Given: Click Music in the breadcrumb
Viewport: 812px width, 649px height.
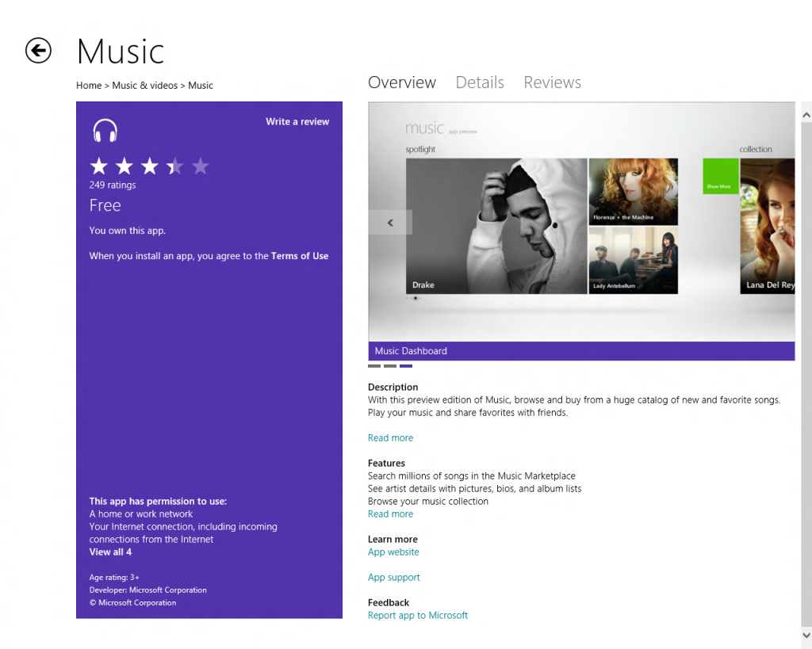Looking at the screenshot, I should (x=201, y=86).
